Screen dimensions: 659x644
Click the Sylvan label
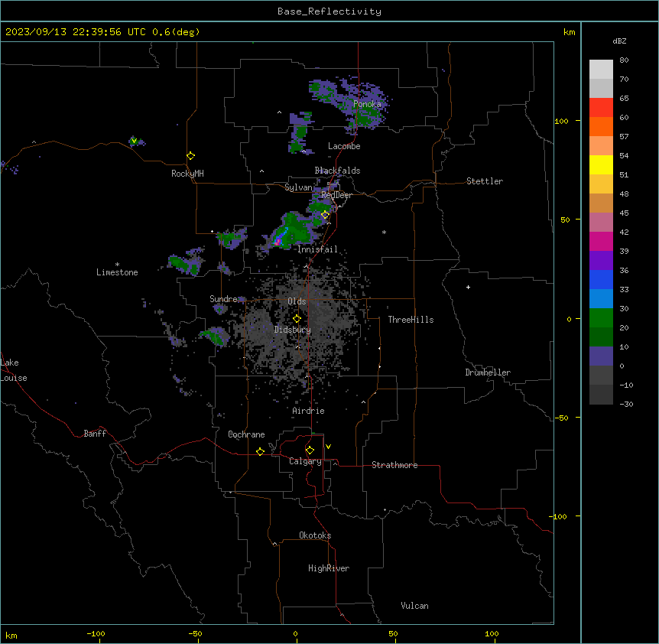point(298,187)
